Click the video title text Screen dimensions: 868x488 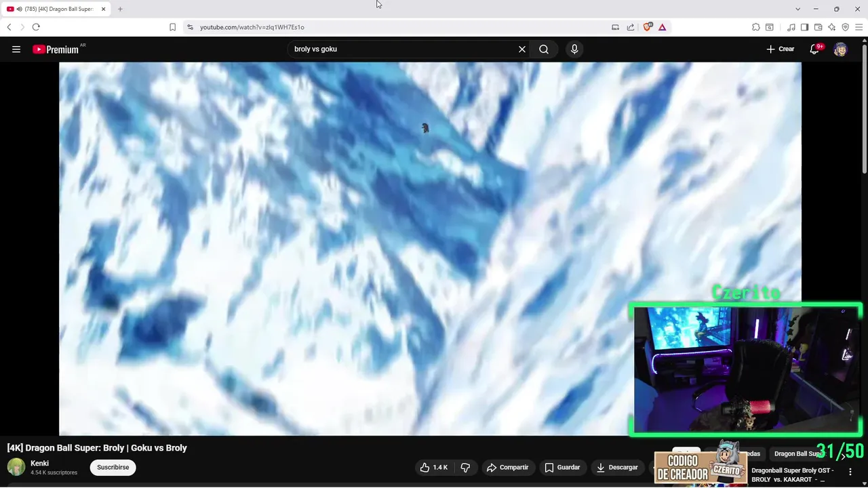[97, 448]
